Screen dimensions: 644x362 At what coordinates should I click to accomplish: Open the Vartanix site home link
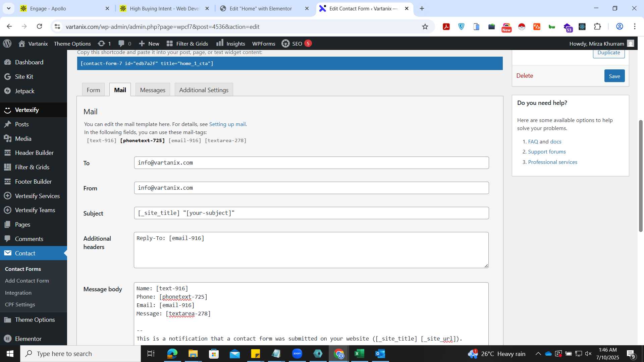pos(33,44)
